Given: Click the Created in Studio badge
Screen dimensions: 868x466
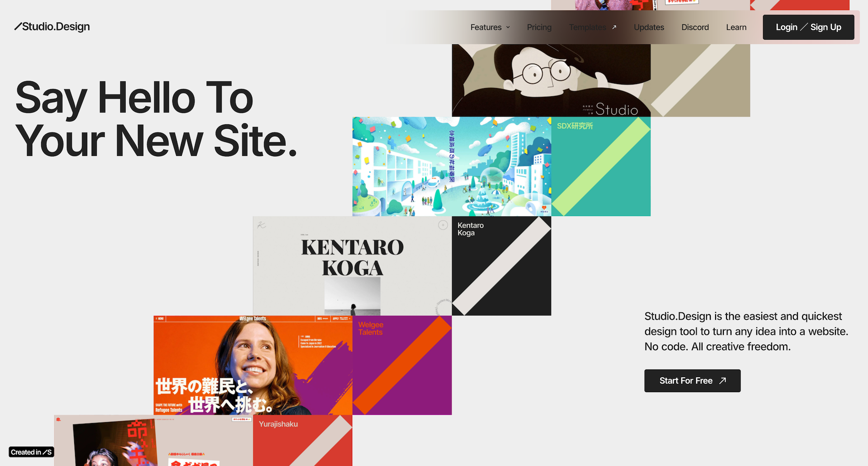Looking at the screenshot, I should (31, 452).
